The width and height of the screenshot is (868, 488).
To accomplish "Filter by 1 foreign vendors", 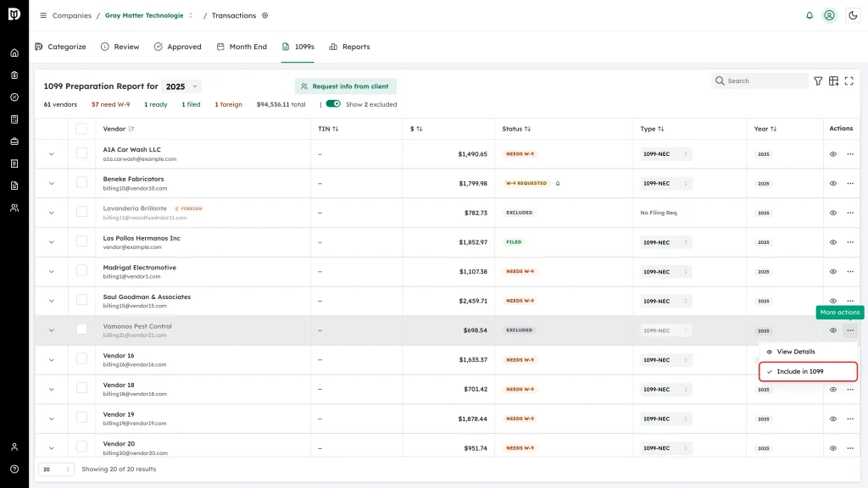I will (x=228, y=104).
